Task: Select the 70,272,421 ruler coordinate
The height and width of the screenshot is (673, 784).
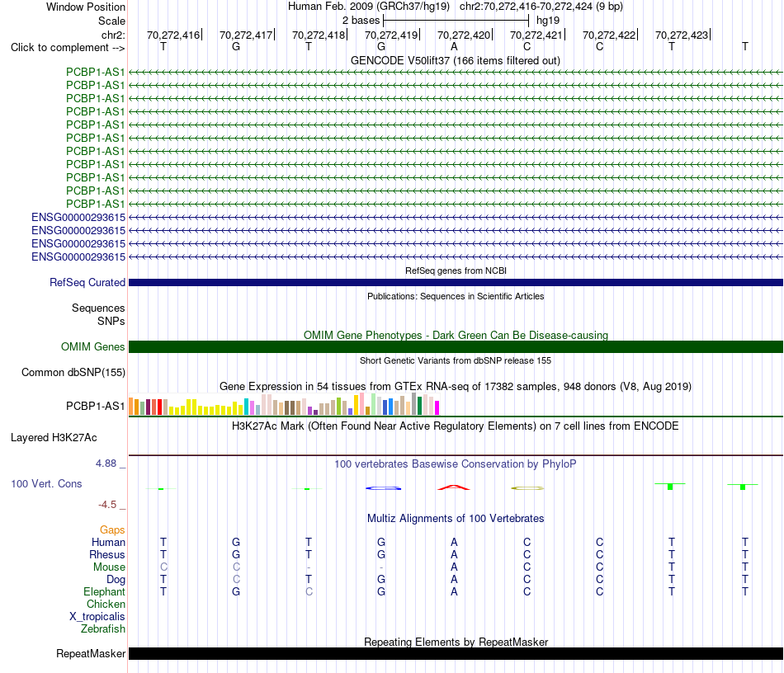Action: pos(536,35)
